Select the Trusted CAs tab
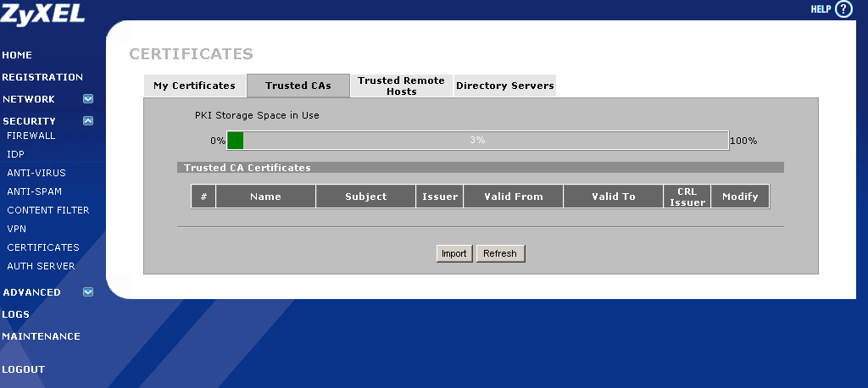The width and height of the screenshot is (868, 388). pos(298,86)
